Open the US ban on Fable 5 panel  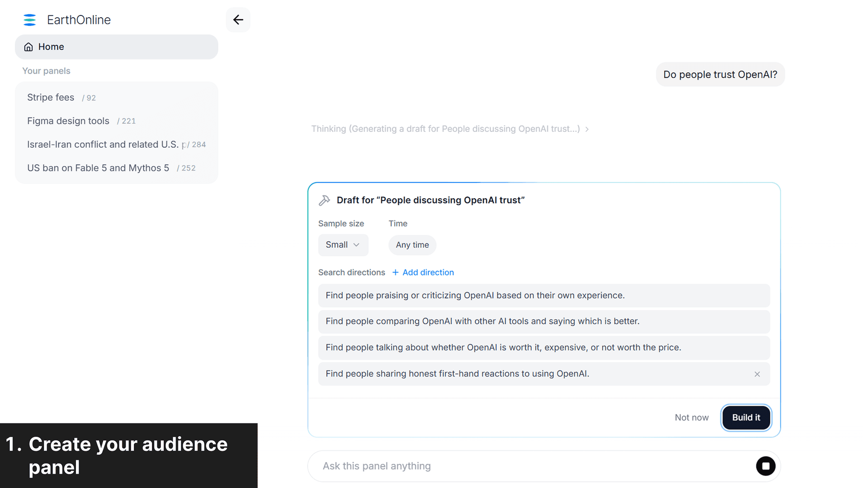(117, 168)
